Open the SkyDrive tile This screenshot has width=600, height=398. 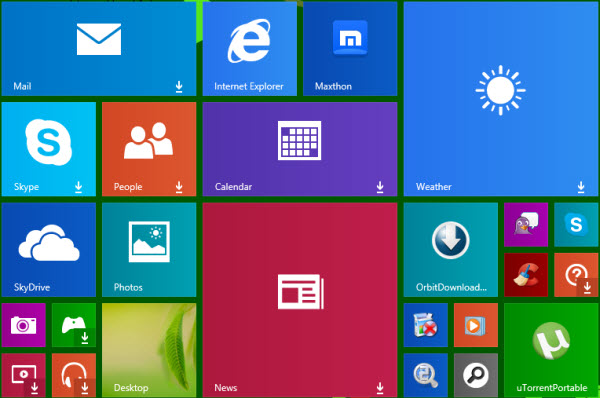[49, 250]
